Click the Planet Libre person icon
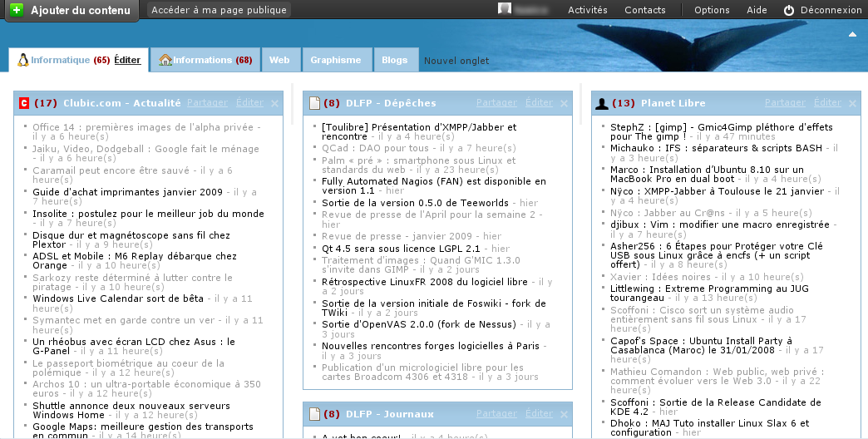 click(x=601, y=103)
